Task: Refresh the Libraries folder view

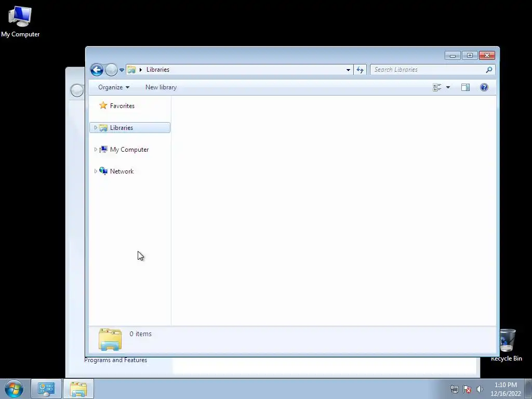Action: tap(360, 70)
